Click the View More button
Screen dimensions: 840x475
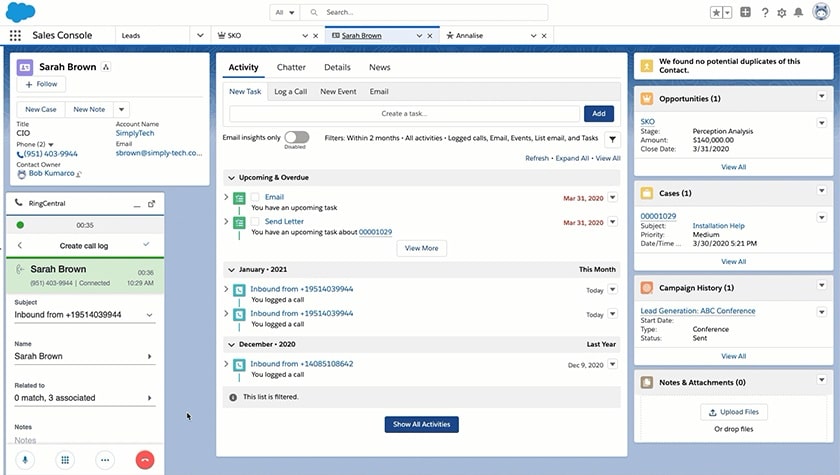pos(422,248)
